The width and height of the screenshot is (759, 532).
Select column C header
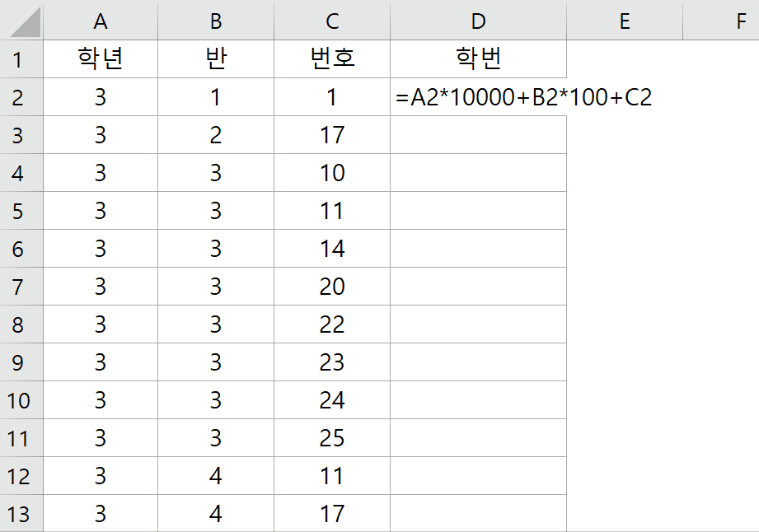click(x=332, y=21)
